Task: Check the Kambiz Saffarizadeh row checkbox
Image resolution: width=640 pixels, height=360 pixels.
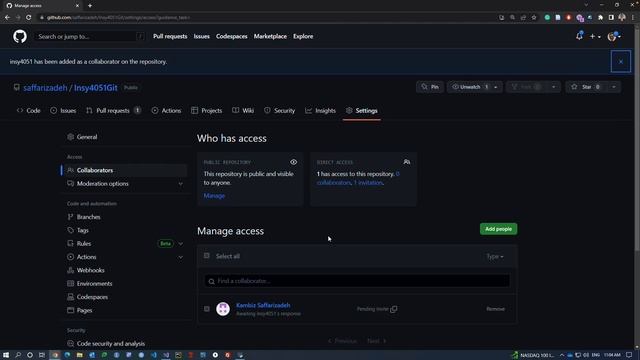Action: 207,309
